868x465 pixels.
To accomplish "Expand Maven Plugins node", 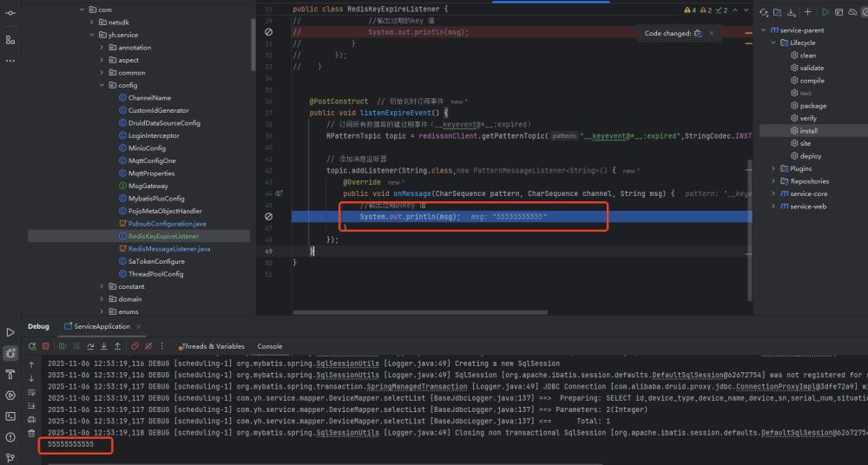I will (x=773, y=168).
